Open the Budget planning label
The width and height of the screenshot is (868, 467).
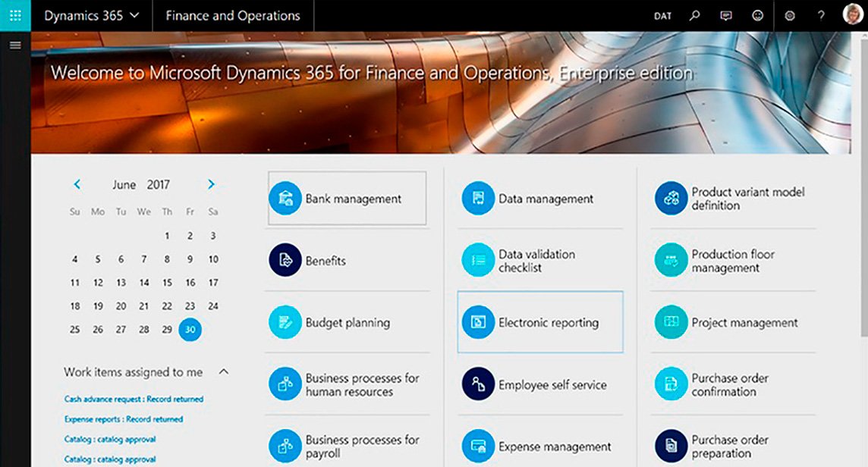tap(348, 323)
